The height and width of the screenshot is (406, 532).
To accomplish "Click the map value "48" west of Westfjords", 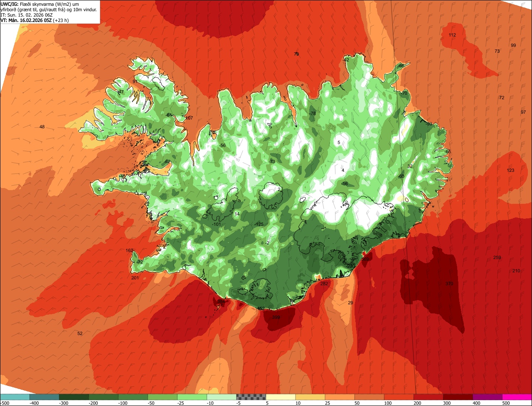I will 42,127.
